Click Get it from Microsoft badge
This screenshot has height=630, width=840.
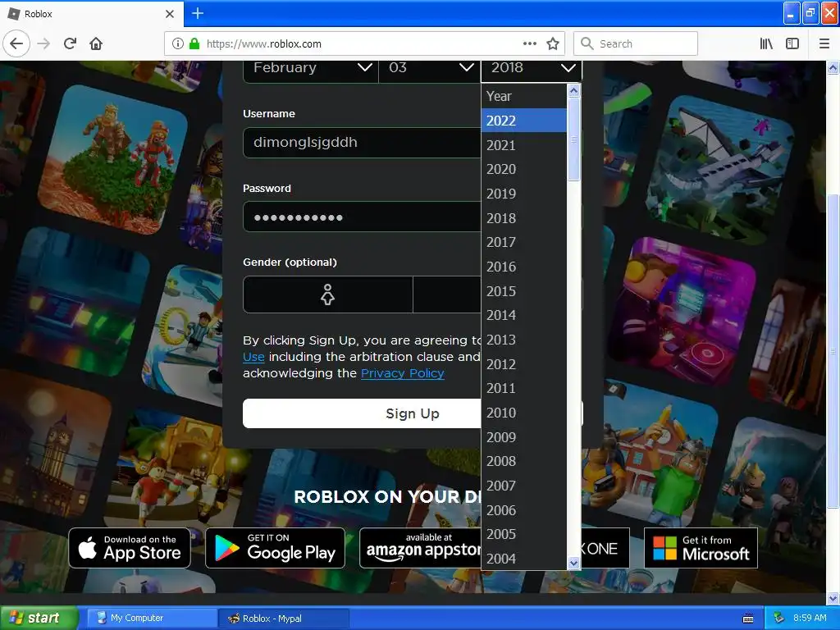[x=701, y=548]
